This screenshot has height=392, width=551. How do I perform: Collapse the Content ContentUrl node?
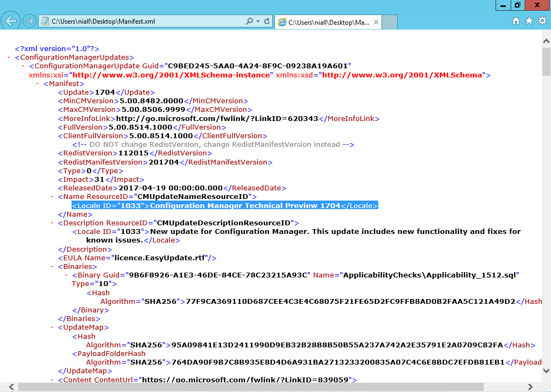click(x=52, y=380)
